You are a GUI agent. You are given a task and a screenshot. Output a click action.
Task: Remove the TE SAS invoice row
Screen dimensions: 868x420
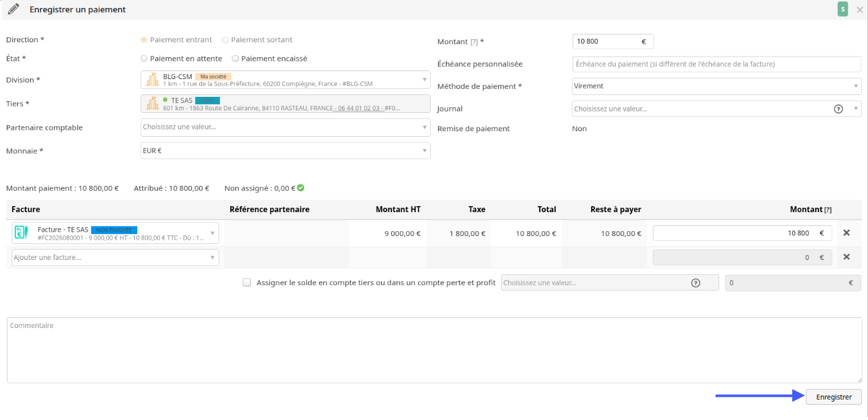point(847,233)
